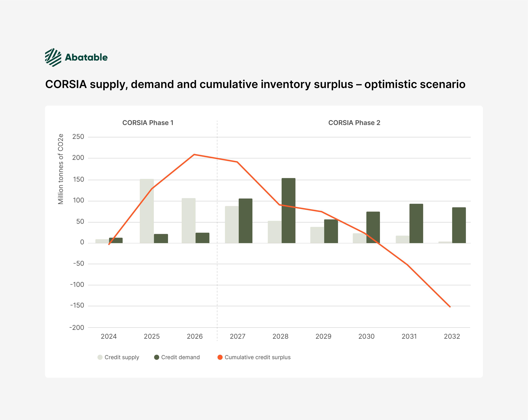Select the Credit supply legend dot
The width and height of the screenshot is (528, 420).
point(100,357)
